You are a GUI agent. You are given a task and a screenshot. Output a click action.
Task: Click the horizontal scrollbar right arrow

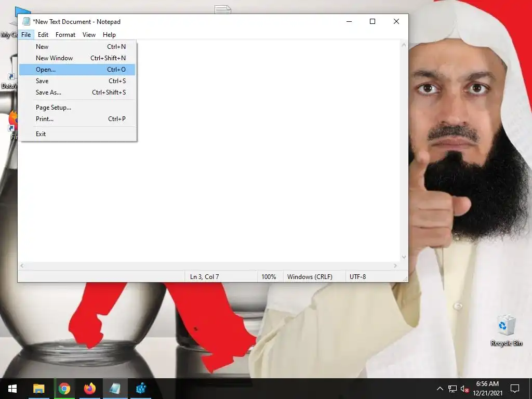pos(395,266)
